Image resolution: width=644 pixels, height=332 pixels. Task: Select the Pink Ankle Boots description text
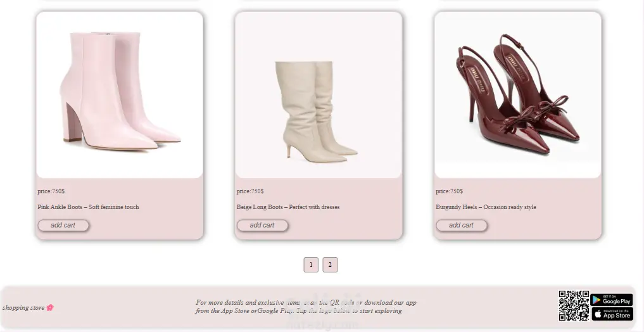click(88, 207)
